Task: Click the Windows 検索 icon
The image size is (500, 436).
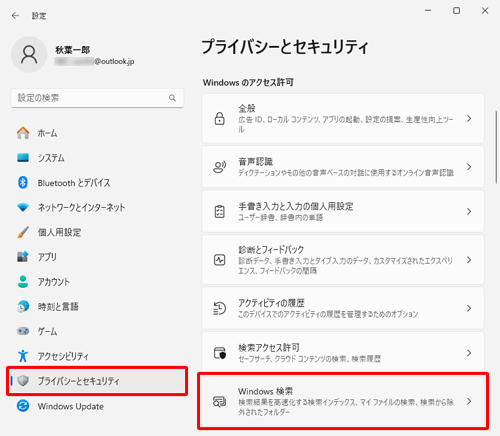Action: pos(219,402)
